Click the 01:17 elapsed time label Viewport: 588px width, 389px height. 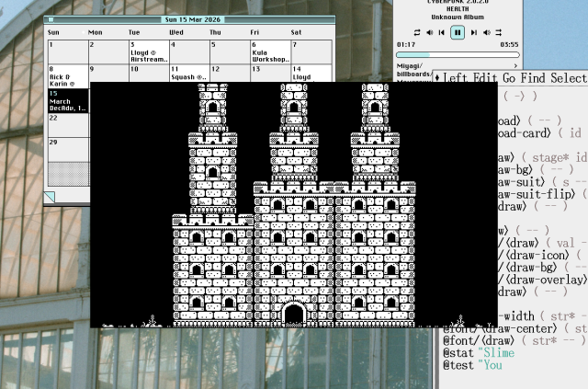click(x=406, y=45)
